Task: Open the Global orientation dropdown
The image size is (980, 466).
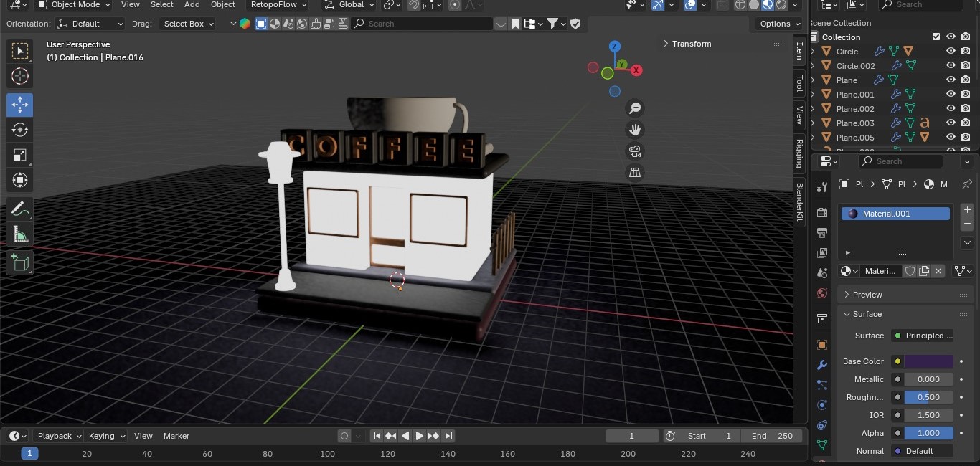Action: click(349, 4)
